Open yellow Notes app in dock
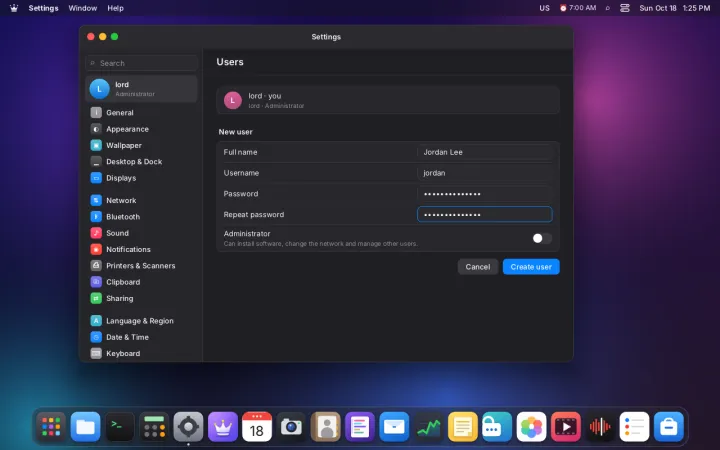This screenshot has height=450, width=720. [462, 427]
